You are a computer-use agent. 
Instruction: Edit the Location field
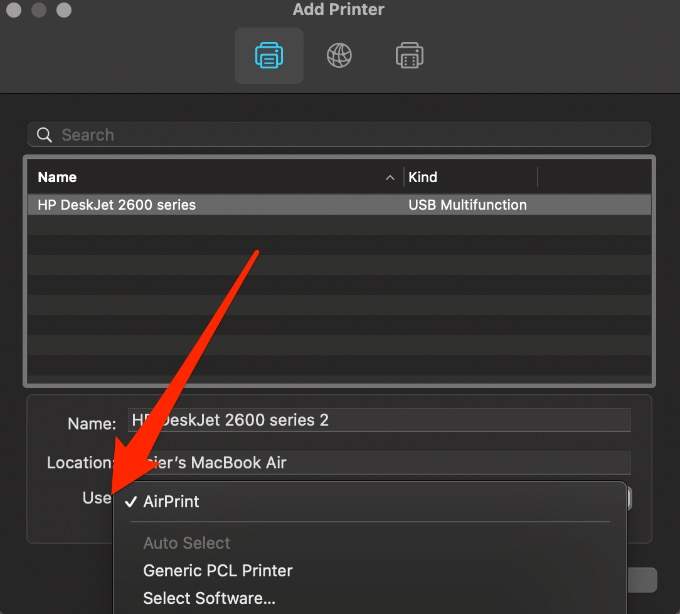(379, 462)
